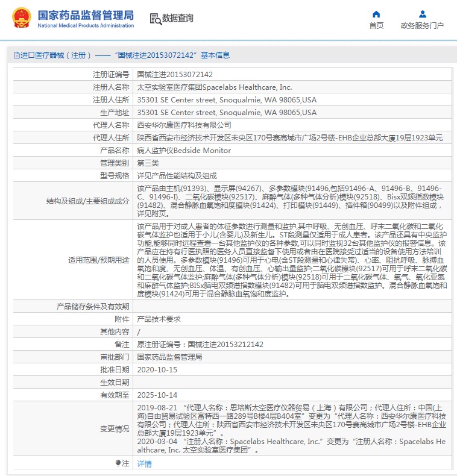
Task: Open the 详情 link
Action: coord(145,463)
